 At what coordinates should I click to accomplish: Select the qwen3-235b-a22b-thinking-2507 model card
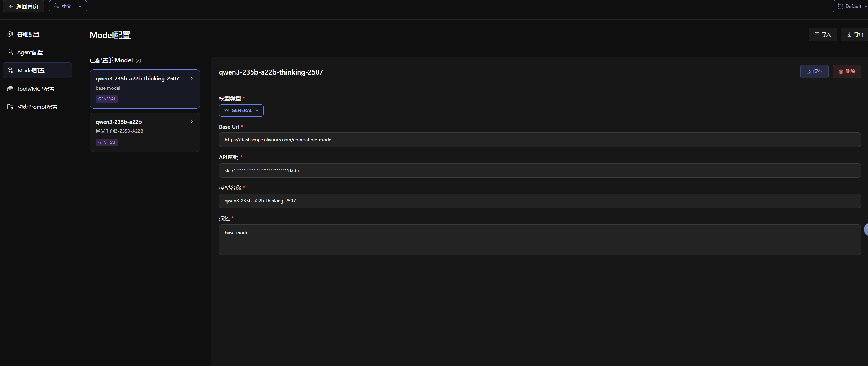145,89
